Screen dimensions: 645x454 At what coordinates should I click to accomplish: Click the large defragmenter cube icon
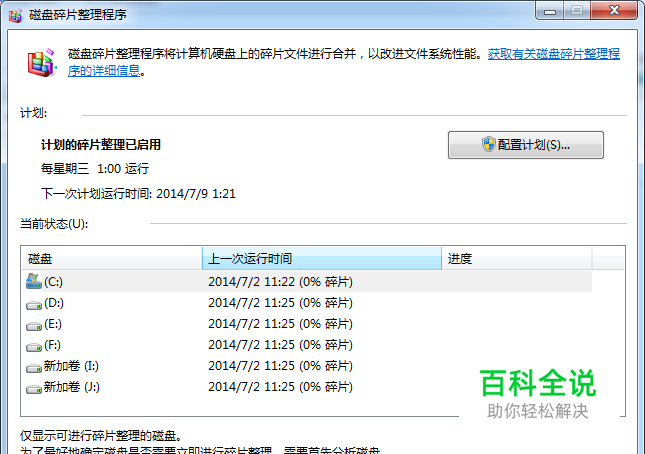pyautogui.click(x=42, y=63)
